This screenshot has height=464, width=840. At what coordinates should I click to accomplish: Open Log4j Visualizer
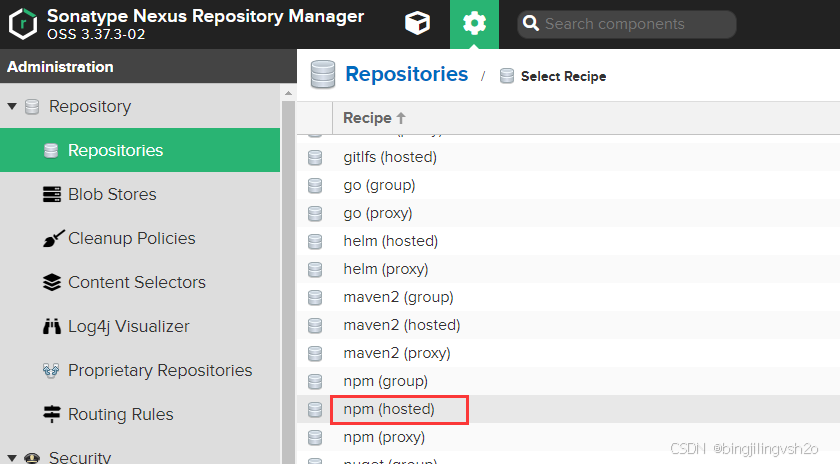tap(129, 326)
